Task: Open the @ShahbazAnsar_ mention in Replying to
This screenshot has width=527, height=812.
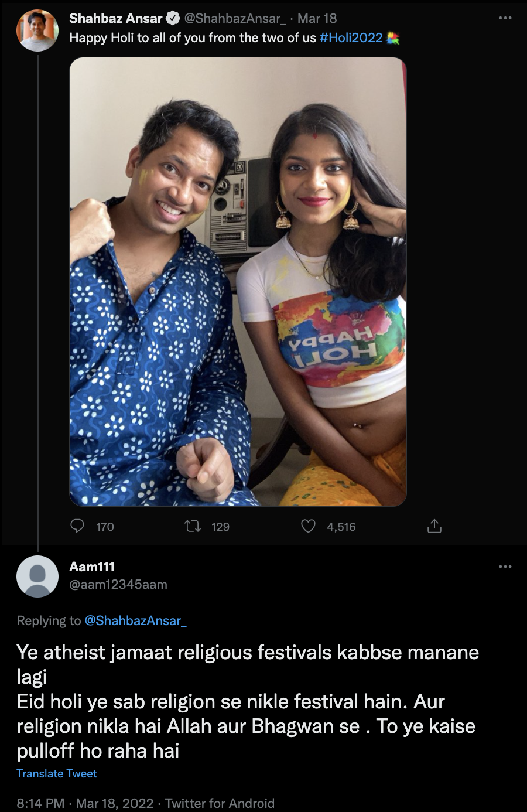Action: click(x=135, y=621)
